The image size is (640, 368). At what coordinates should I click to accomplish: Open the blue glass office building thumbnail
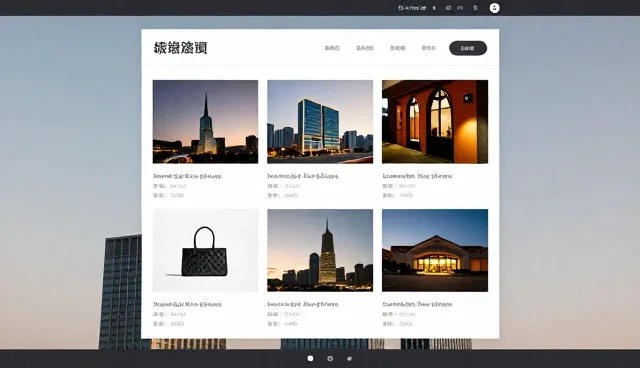tap(320, 122)
